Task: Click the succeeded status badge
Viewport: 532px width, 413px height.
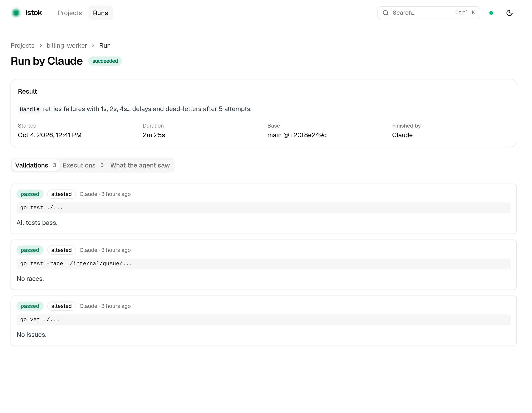Action: click(105, 61)
